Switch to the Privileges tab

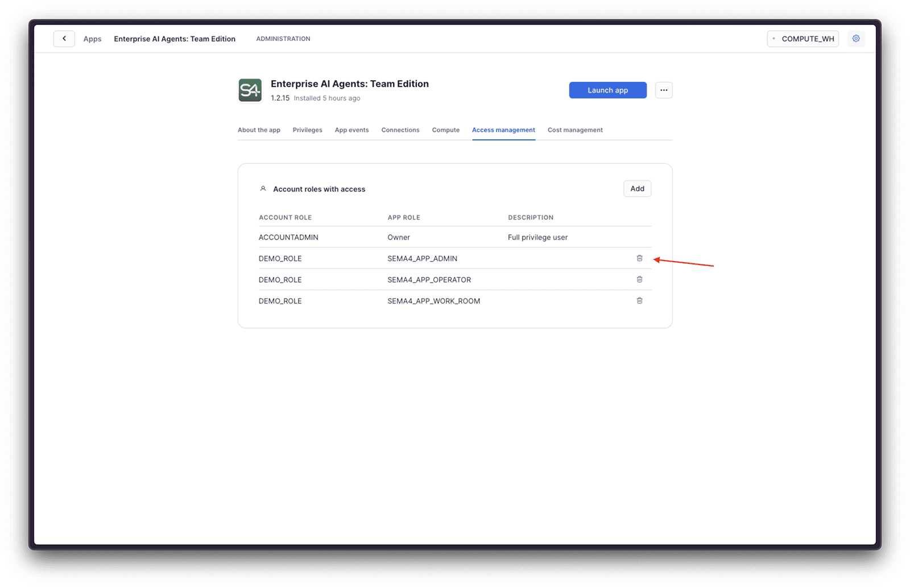click(x=307, y=130)
